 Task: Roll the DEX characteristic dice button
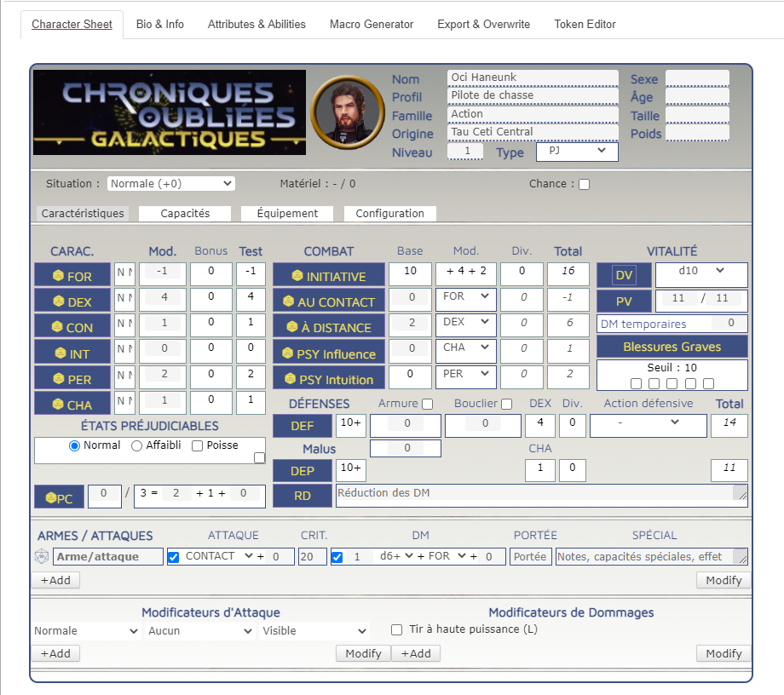coord(72,302)
